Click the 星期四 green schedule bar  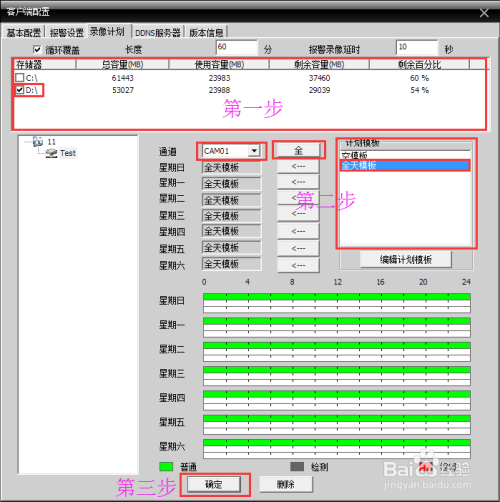click(337, 394)
